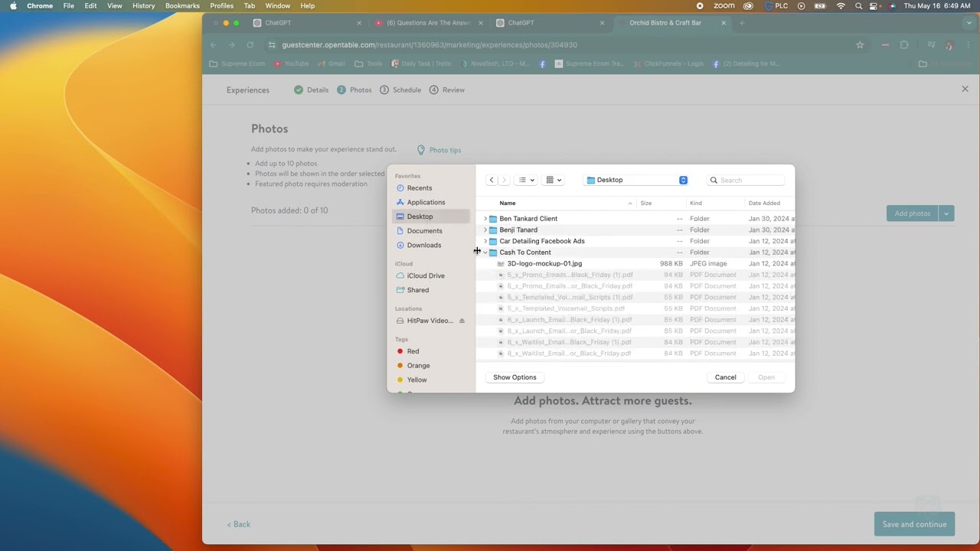The height and width of the screenshot is (551, 980).
Task: Open a new Chrome tab
Action: coord(741,23)
